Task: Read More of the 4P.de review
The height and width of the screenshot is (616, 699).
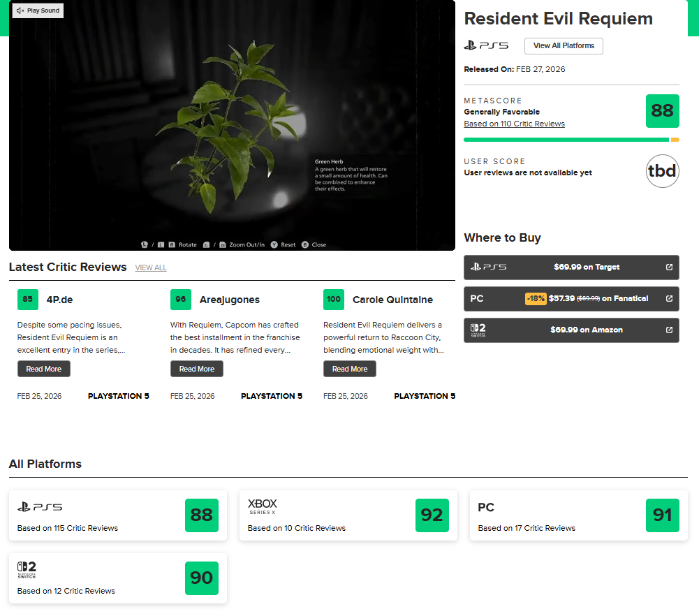Action: pyautogui.click(x=44, y=369)
